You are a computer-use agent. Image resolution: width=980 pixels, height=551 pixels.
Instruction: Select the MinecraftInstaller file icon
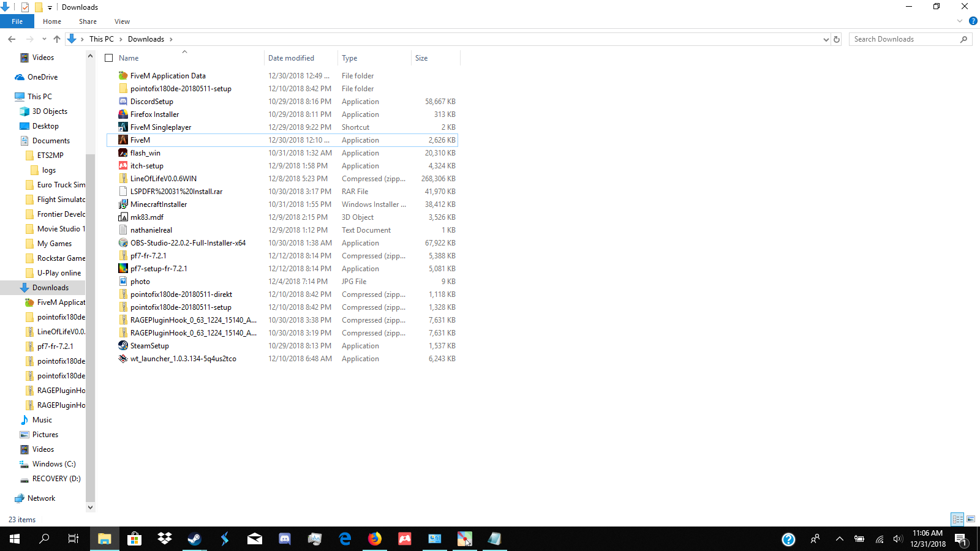(x=123, y=204)
